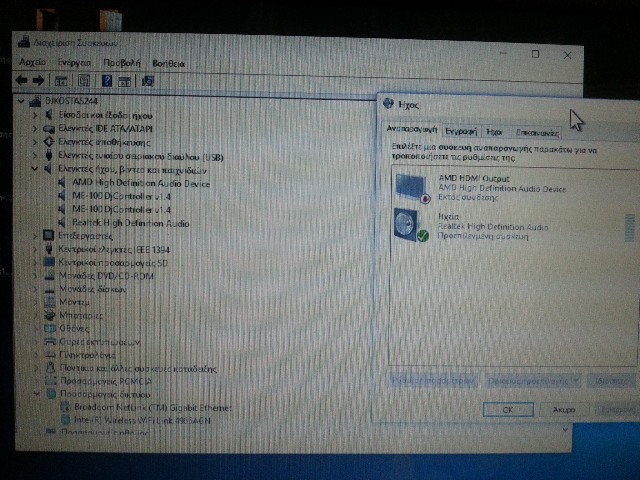
Task: Collapse the Ελεγκτές ήχου, βίντεο και παιχνιδιών node
Action: pos(35,170)
